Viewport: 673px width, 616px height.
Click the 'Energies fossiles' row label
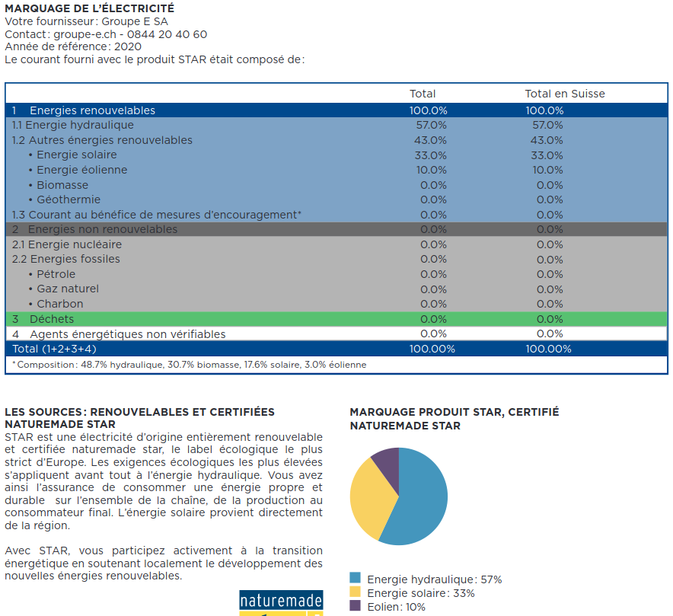75,259
